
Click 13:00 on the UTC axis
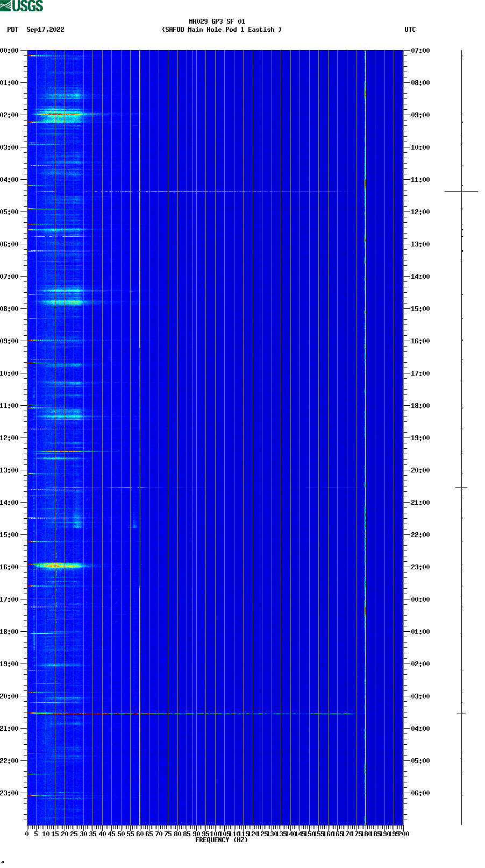pyautogui.click(x=420, y=244)
